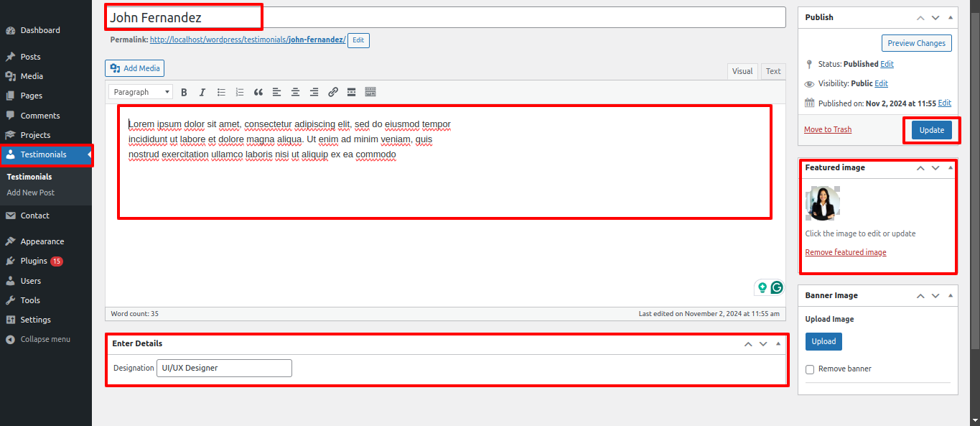This screenshot has height=426, width=980.
Task: Move Enter Details panel up
Action: (x=748, y=344)
